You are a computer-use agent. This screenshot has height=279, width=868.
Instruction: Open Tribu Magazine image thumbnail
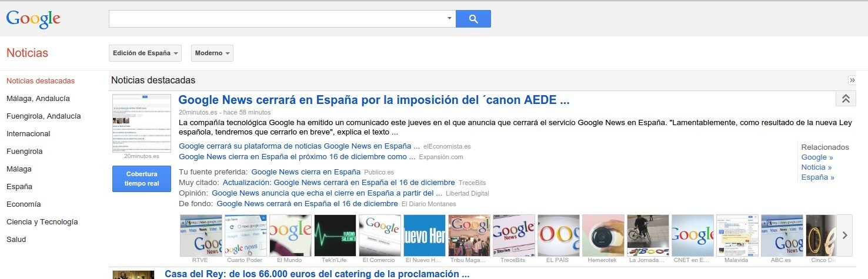click(x=469, y=236)
